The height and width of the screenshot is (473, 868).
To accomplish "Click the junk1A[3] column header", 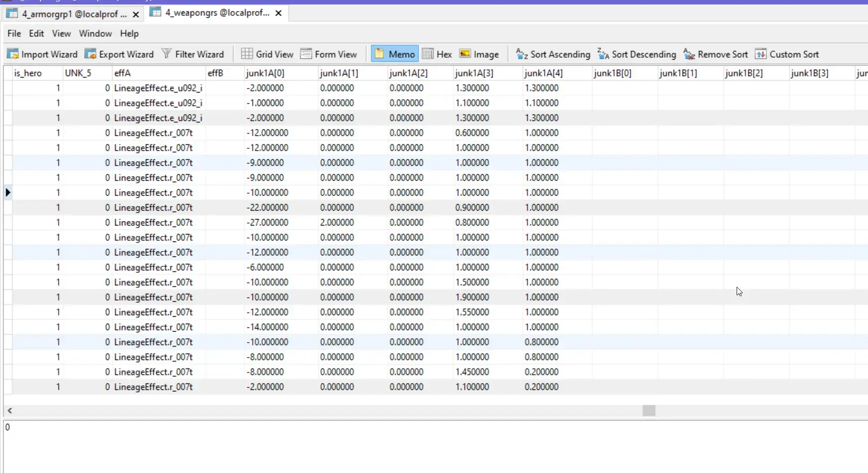I will (488, 73).
